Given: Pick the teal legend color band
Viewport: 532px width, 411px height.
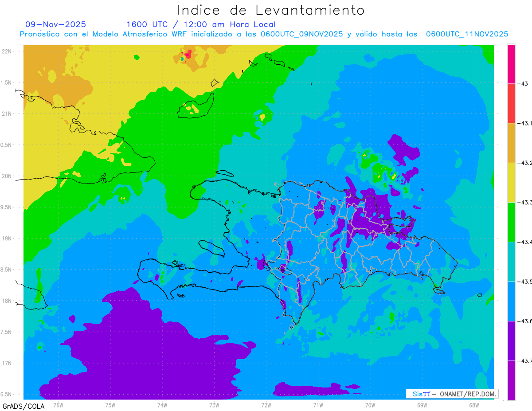Looking at the screenshot, I should click(511, 261).
